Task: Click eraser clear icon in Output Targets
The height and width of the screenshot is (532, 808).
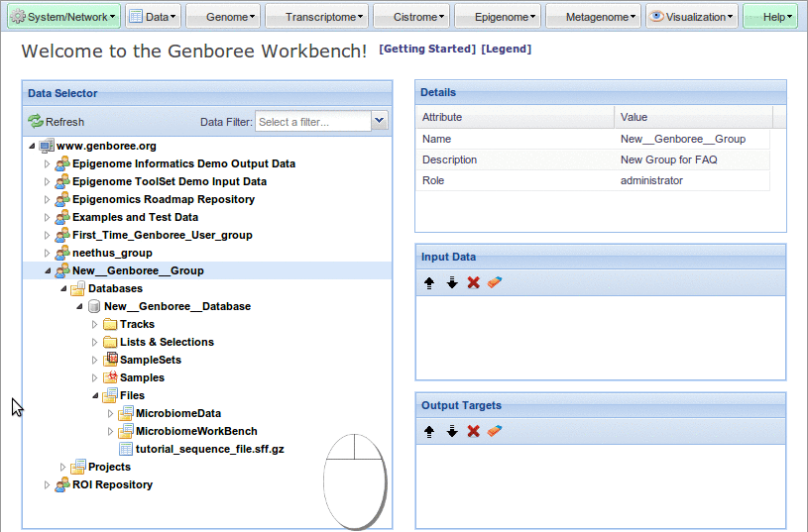Action: [x=495, y=432]
